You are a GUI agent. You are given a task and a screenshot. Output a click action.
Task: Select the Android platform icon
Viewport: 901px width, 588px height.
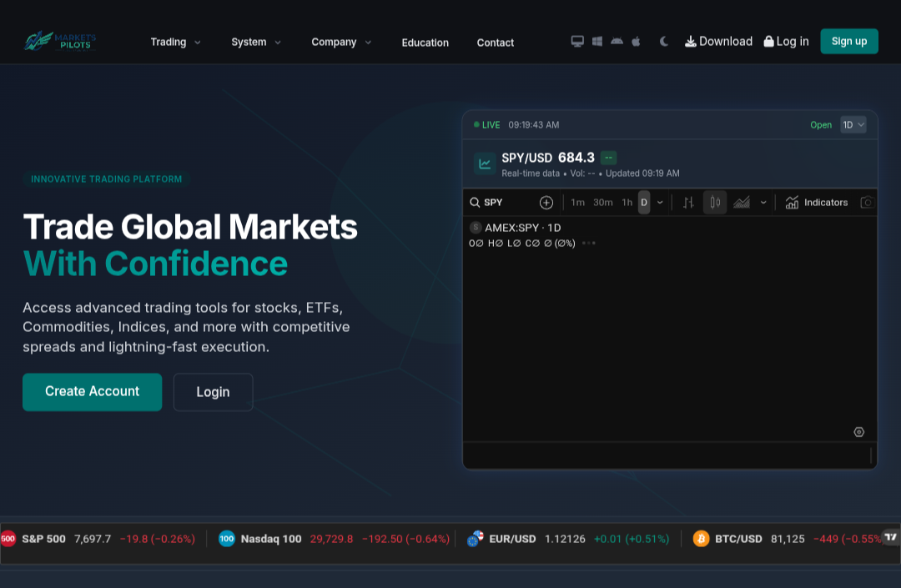[x=617, y=42]
